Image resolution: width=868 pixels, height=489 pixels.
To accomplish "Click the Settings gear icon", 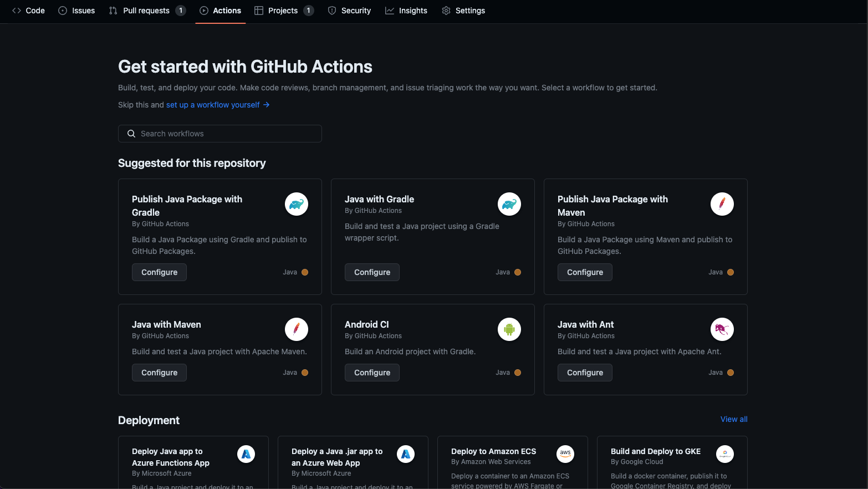I will tap(446, 11).
